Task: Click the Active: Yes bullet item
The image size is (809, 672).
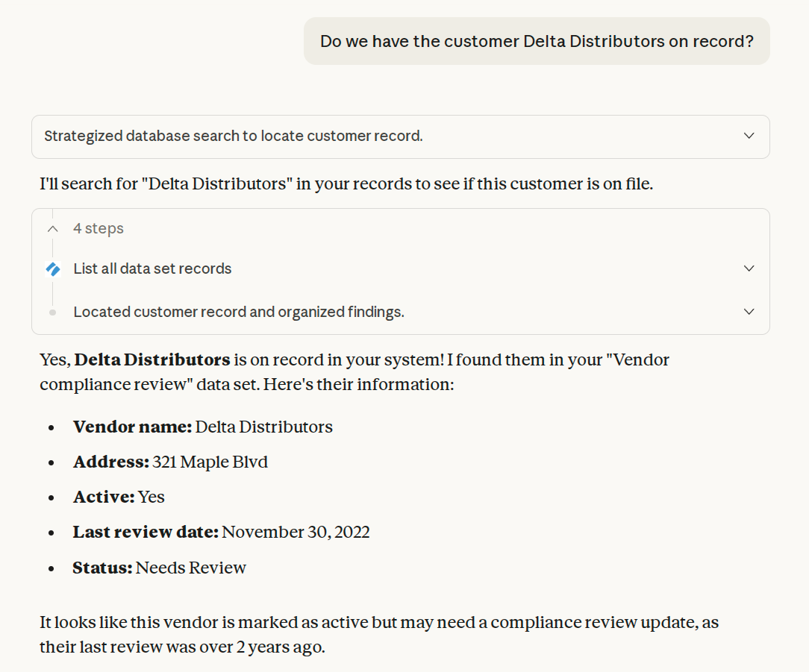Action: click(x=119, y=497)
